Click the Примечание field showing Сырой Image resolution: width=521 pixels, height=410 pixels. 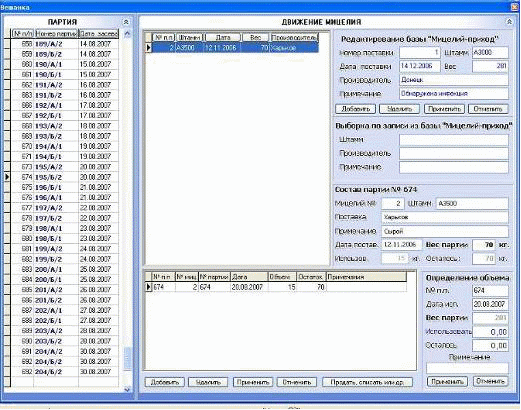point(445,231)
